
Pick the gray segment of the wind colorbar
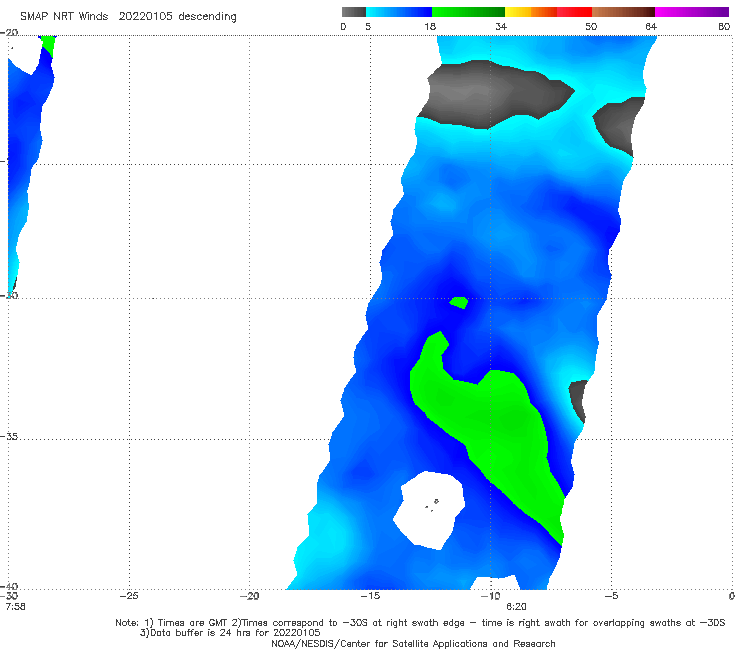pos(354,12)
